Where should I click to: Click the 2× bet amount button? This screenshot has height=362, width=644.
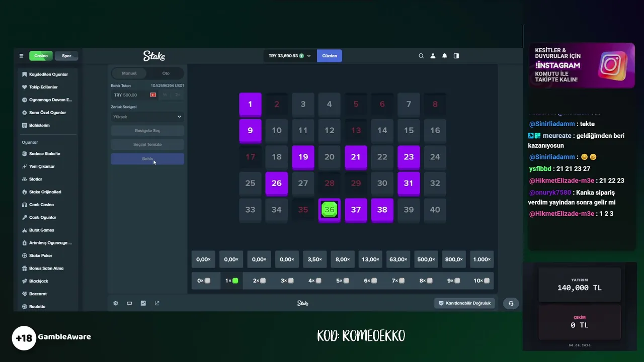pyautogui.click(x=178, y=95)
